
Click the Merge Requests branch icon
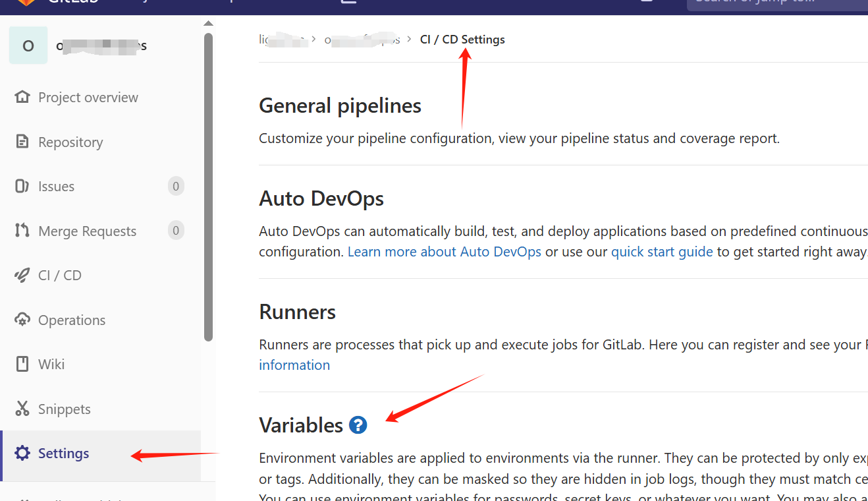click(22, 231)
